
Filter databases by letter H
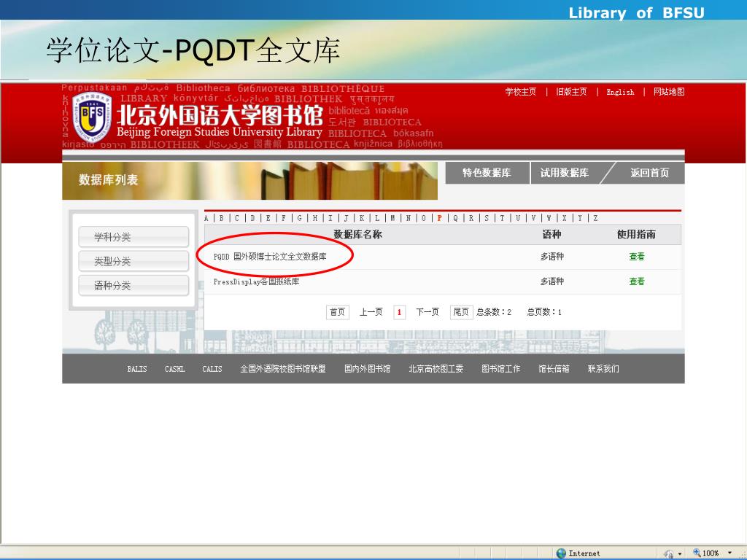(315, 218)
